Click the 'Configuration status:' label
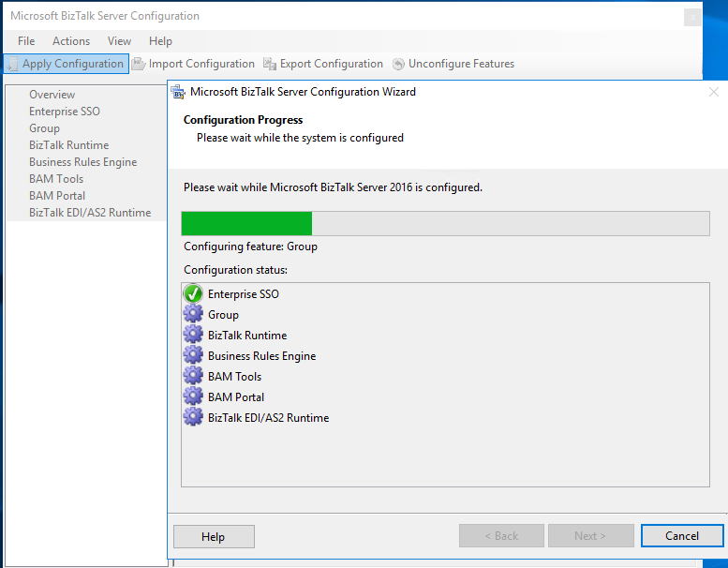The height and width of the screenshot is (568, 728). pyautogui.click(x=235, y=270)
